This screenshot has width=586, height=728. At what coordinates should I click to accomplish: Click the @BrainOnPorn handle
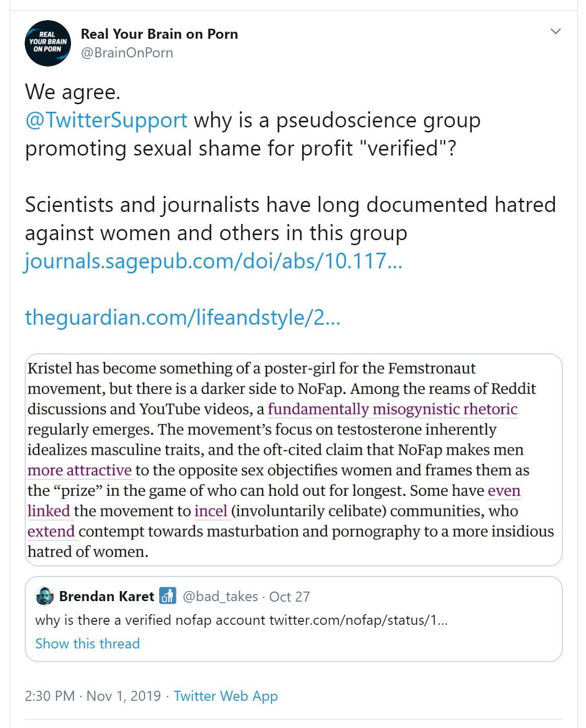pyautogui.click(x=127, y=53)
